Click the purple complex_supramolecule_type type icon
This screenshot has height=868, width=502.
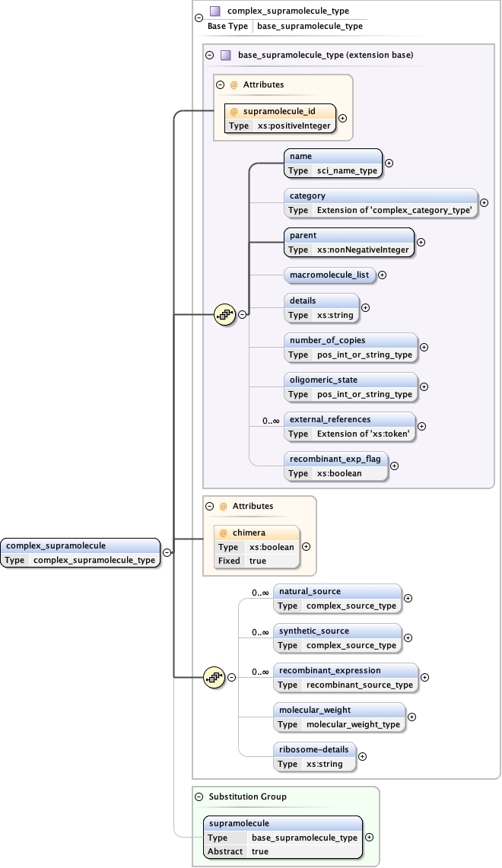[x=215, y=11]
